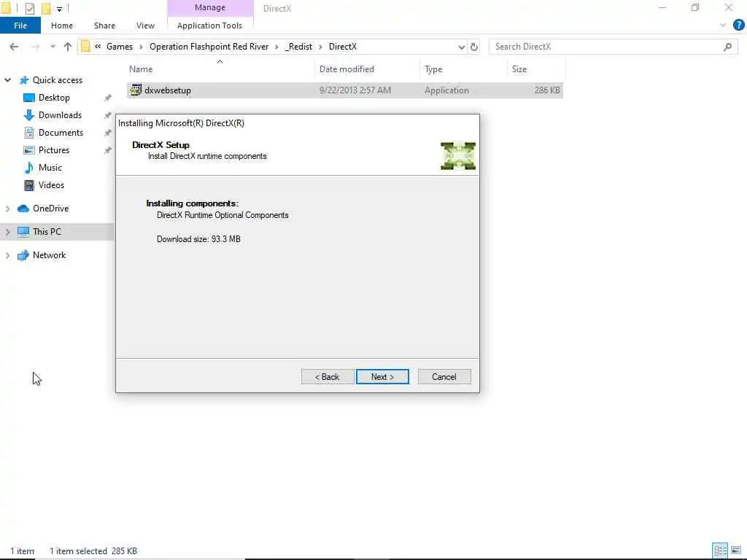Click the 9/22/2013 2:57 AM date cell
Viewport: 747px width, 560px height.
(355, 90)
